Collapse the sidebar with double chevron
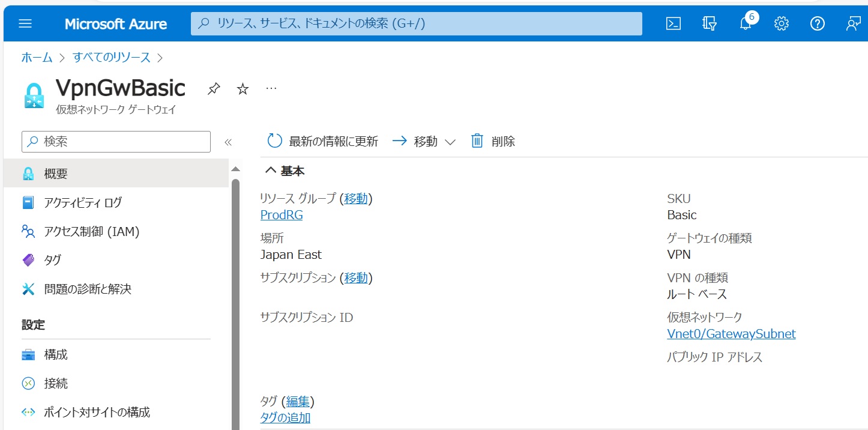Viewport: 868px width, 430px height. tap(228, 142)
